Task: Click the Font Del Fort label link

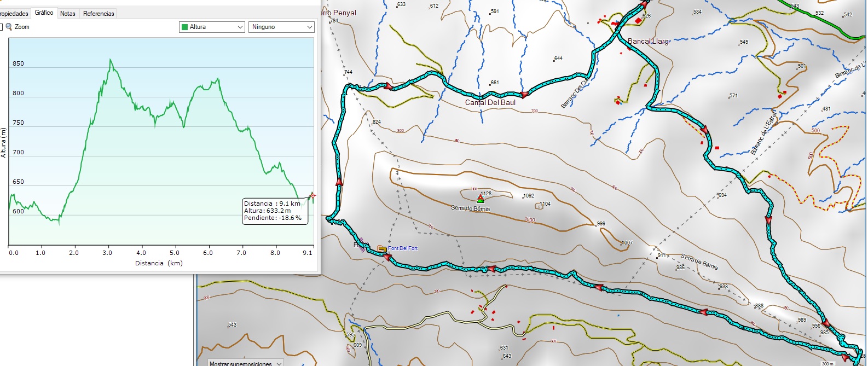Action: pos(403,248)
